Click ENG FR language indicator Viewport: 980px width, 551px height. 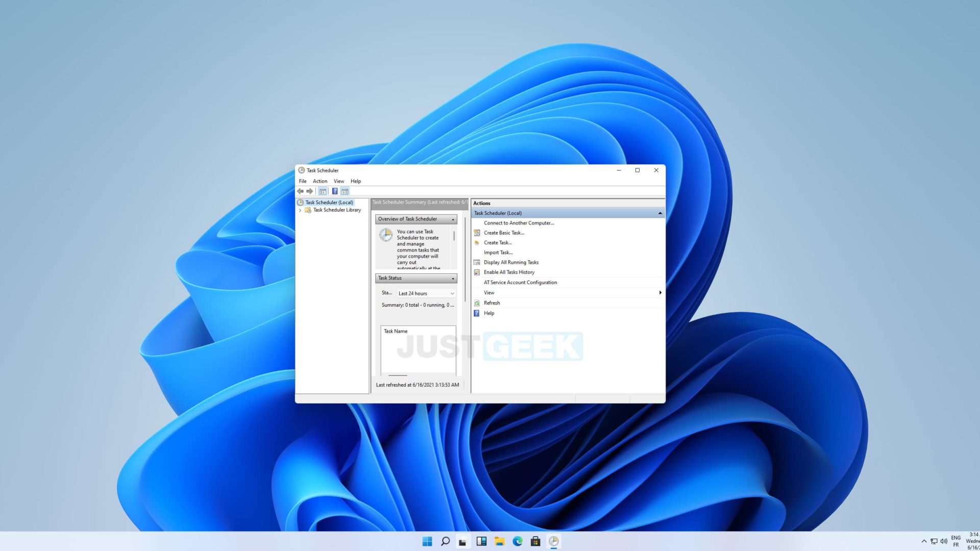point(956,541)
